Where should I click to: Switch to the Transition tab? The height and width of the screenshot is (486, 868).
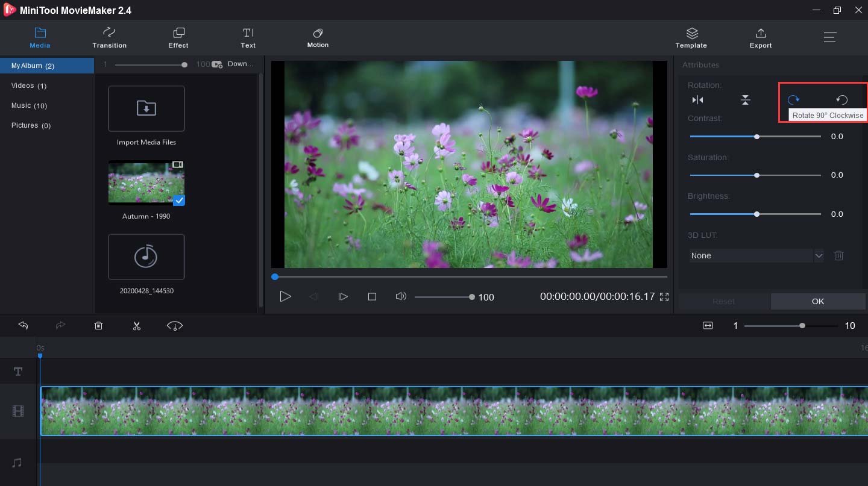[x=109, y=37]
